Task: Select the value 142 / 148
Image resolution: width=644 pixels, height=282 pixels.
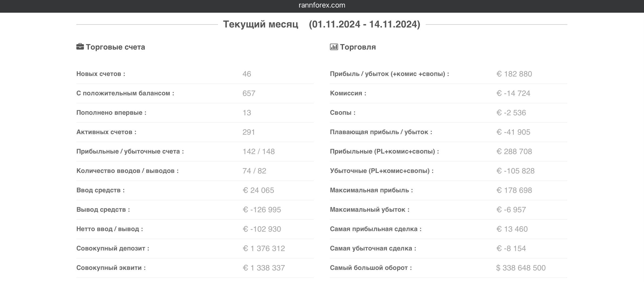Action: (x=258, y=151)
